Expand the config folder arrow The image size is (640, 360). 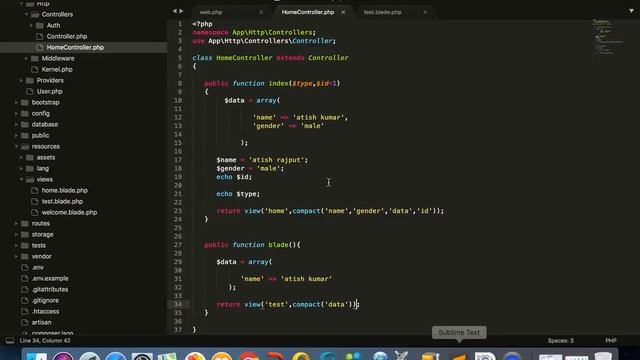[x=16, y=113]
